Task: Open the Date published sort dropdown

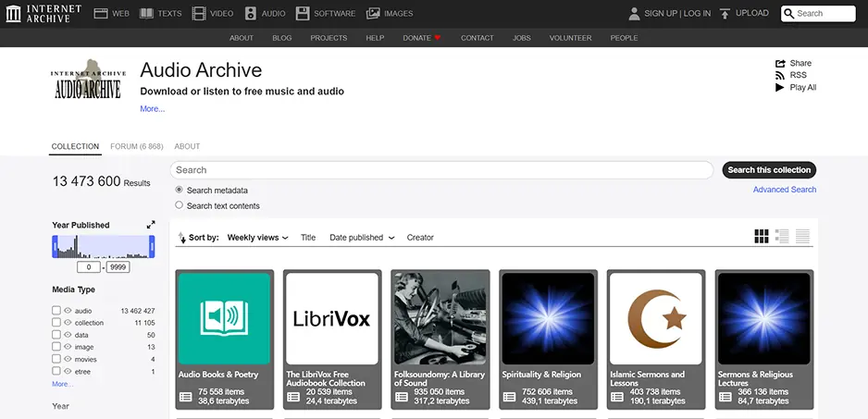Action: pyautogui.click(x=362, y=238)
